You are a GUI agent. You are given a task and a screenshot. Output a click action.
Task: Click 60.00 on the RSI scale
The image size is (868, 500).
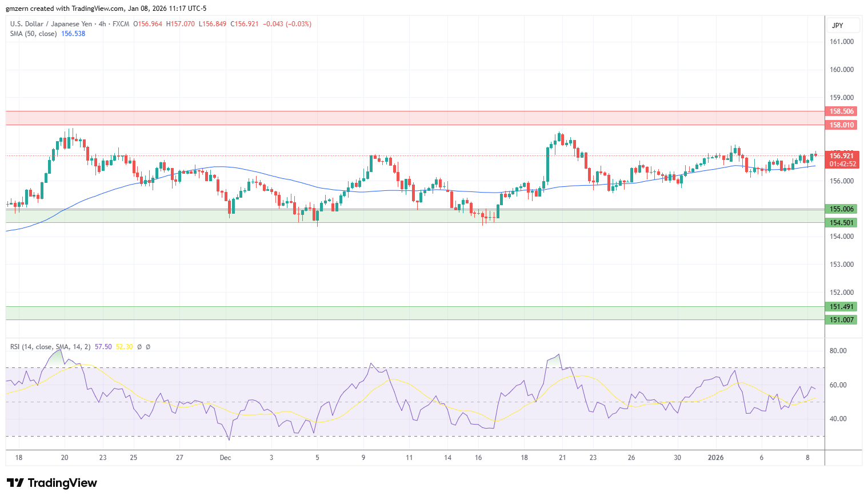pos(838,385)
